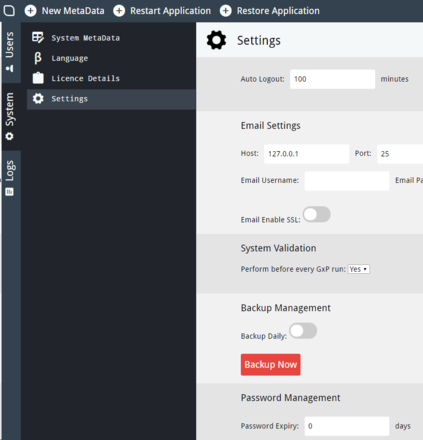
Task: Switch to the Users vertical tab
Action: (x=10, y=52)
